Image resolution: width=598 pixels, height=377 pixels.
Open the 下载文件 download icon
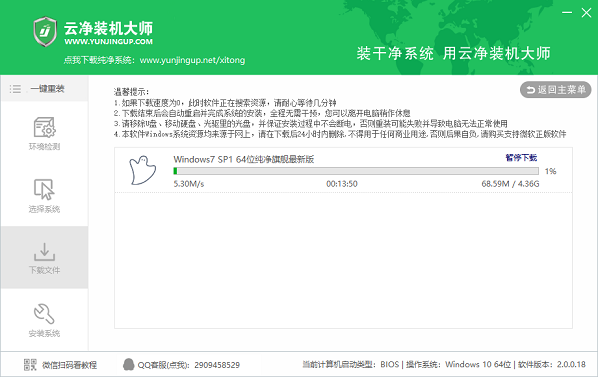[x=44, y=252]
